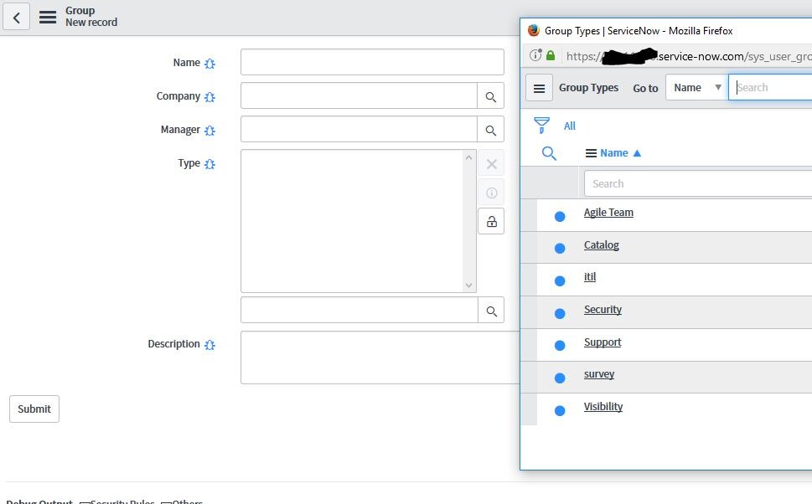Screen dimensions: 812x504
Task: Click the Name input field on form
Action: click(x=372, y=63)
